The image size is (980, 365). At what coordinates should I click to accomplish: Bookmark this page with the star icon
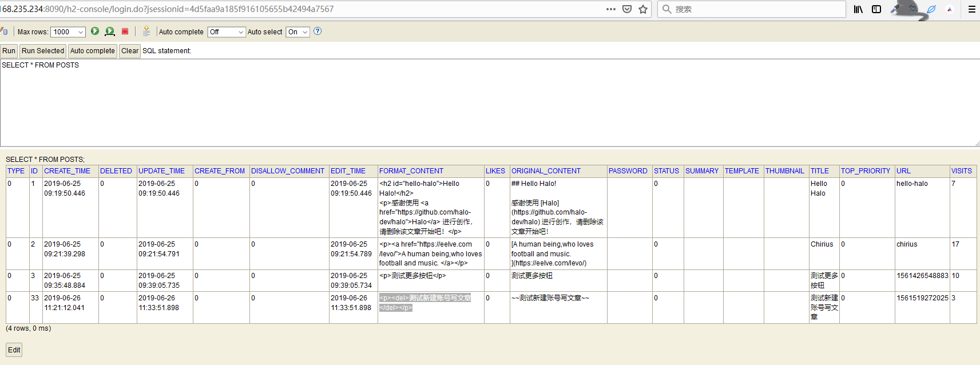[x=643, y=9]
